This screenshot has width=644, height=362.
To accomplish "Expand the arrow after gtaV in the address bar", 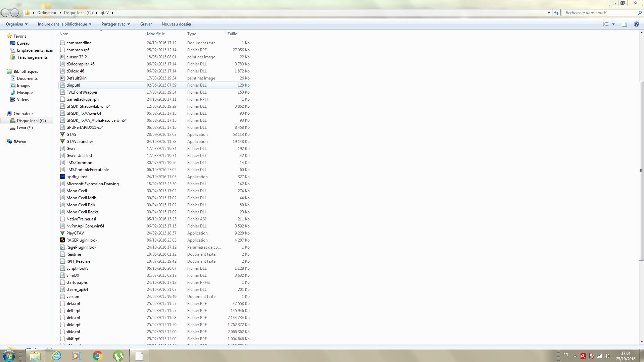I will (x=112, y=13).
